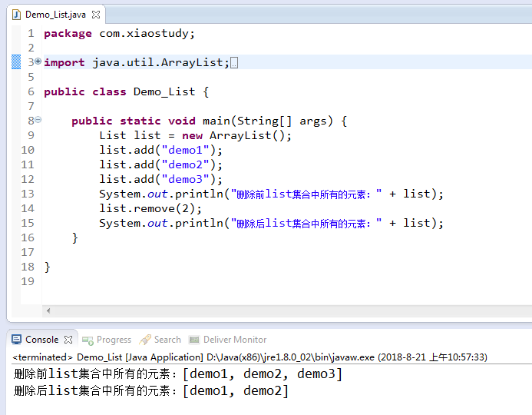
Task: Click the line 3 marker in left ruler
Action: click(x=16, y=61)
